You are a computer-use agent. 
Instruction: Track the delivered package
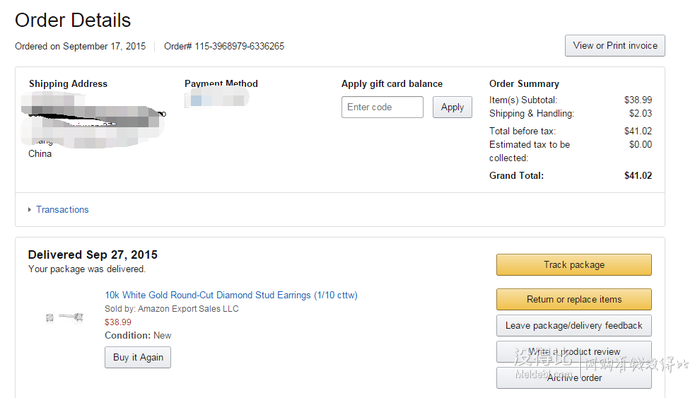(574, 265)
